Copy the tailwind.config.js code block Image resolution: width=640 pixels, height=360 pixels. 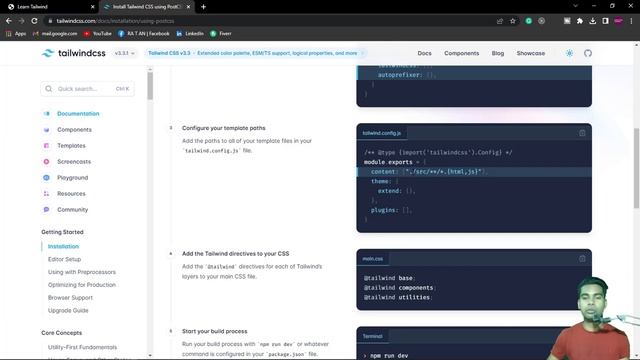point(582,133)
